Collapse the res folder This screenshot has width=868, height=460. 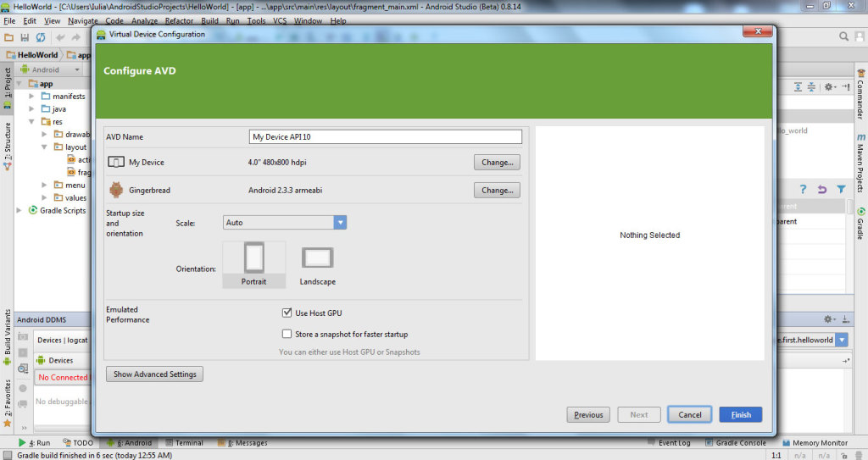31,122
